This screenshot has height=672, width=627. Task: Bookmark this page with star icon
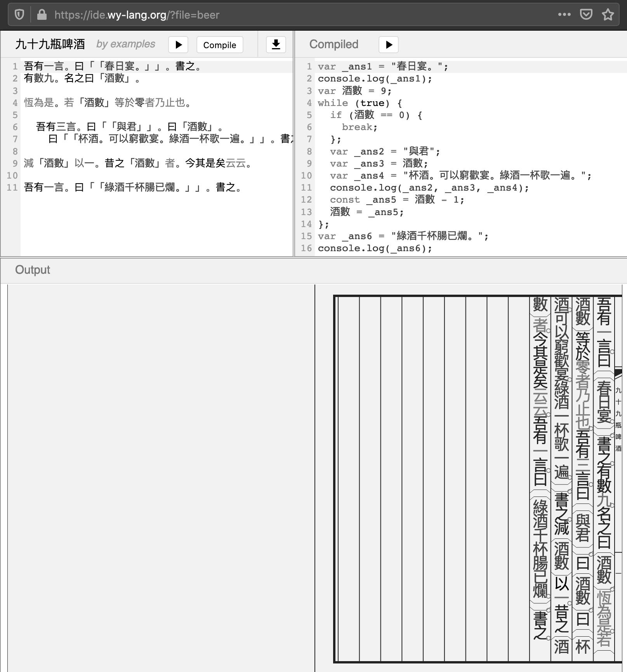(x=608, y=15)
